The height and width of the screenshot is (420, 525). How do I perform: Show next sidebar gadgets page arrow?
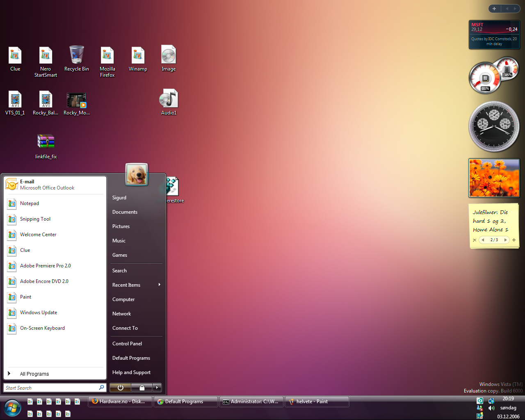[x=515, y=9]
